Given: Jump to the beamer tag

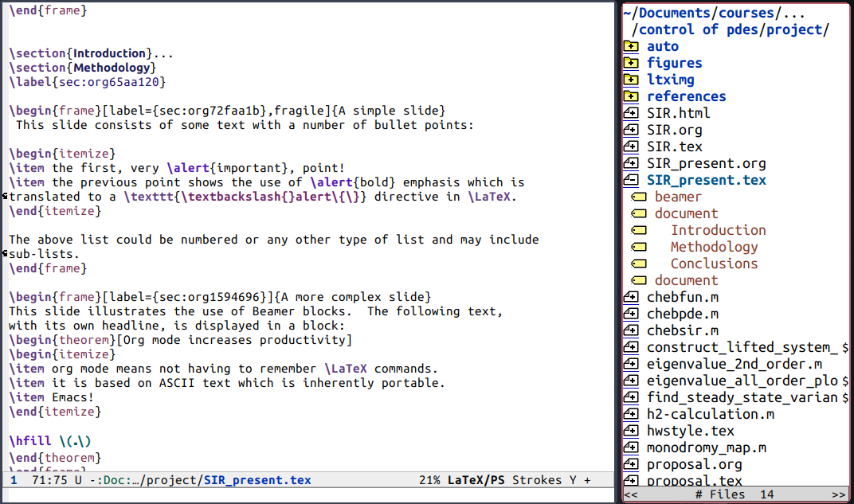Looking at the screenshot, I should click(x=678, y=197).
